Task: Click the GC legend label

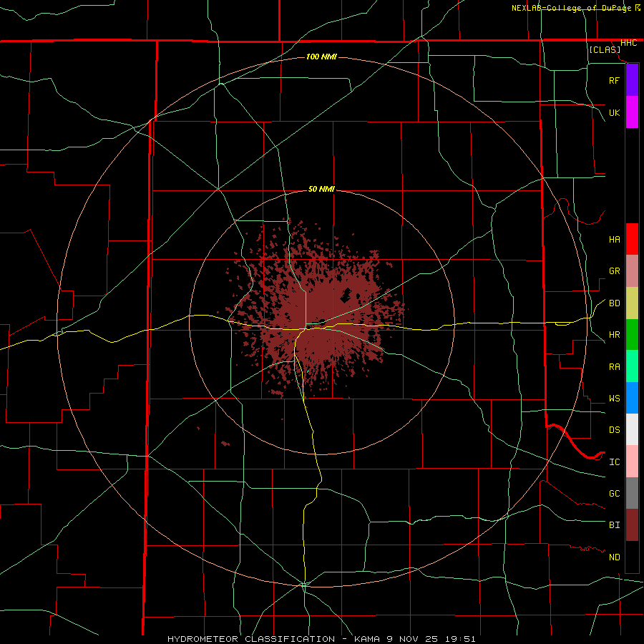Action: point(614,494)
